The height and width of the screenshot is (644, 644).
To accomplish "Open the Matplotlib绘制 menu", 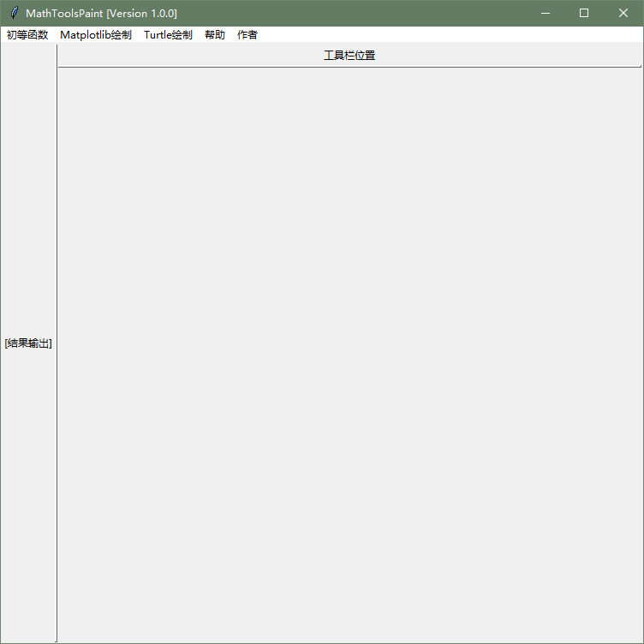I will click(96, 35).
